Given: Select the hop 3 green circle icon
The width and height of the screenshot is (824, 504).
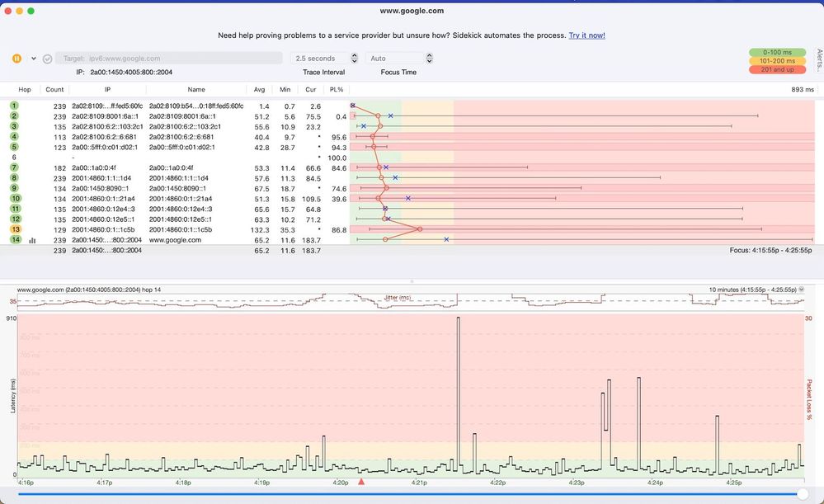Looking at the screenshot, I should point(14,126).
